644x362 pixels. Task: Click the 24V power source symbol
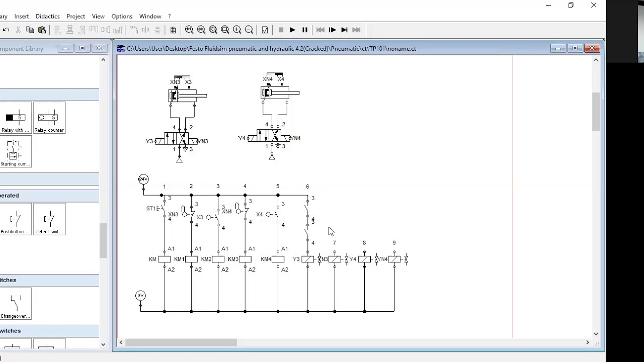[x=143, y=179]
